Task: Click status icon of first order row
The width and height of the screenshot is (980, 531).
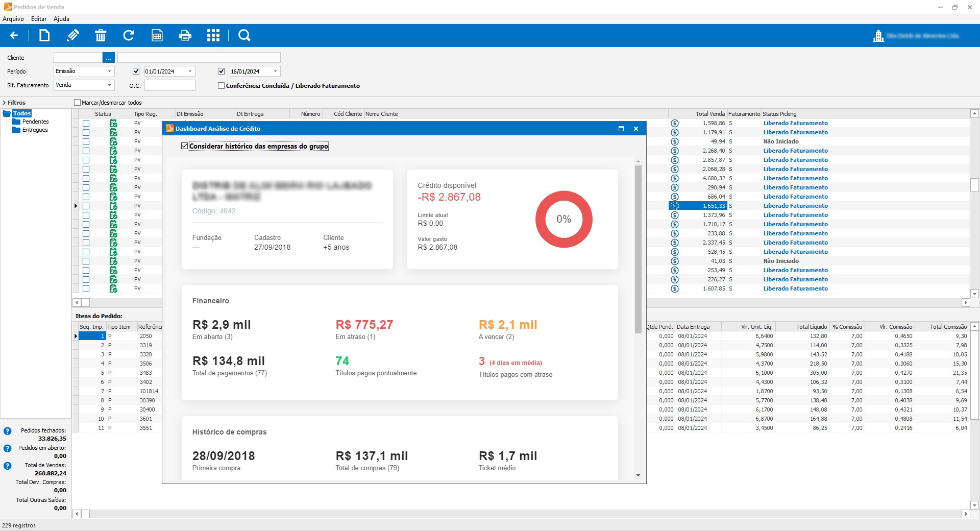Action: 113,123
